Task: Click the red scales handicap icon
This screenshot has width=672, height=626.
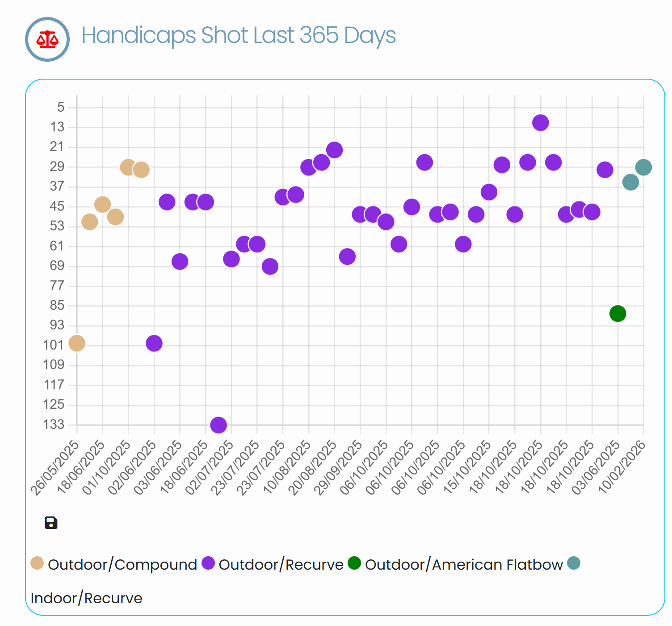Action: [x=47, y=39]
